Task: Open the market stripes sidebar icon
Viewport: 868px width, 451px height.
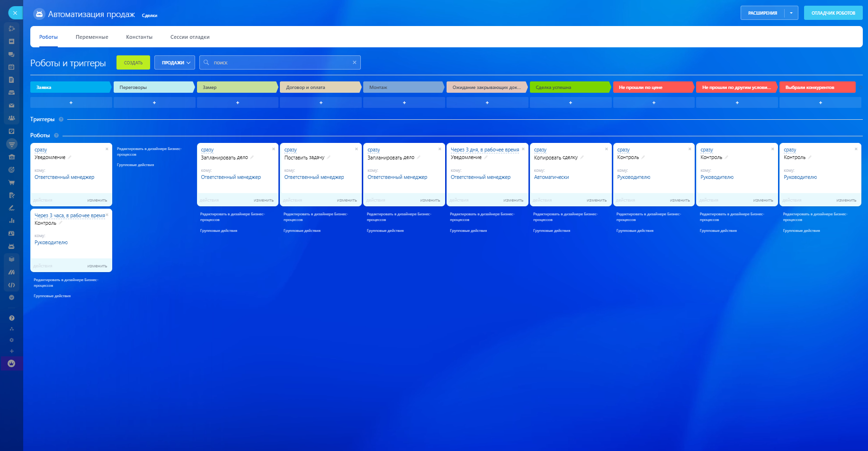Action: point(12,272)
